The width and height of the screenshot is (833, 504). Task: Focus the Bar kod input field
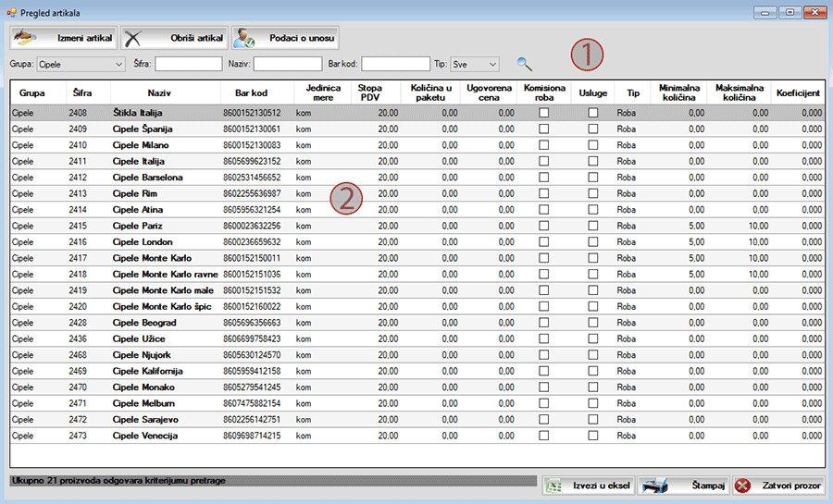pos(395,64)
